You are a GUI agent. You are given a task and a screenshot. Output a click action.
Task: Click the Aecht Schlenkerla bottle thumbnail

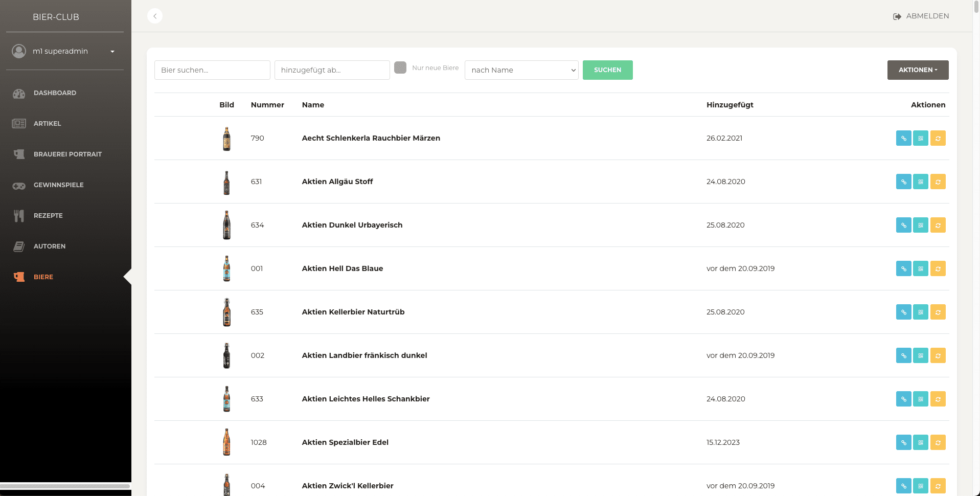coord(226,139)
